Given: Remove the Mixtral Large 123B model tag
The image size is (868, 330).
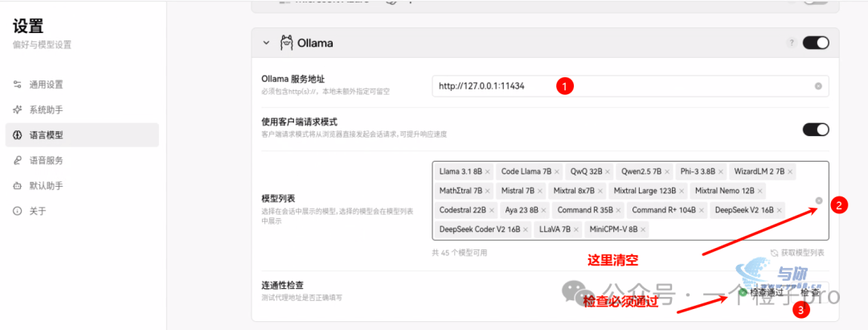Looking at the screenshot, I should pos(681,191).
